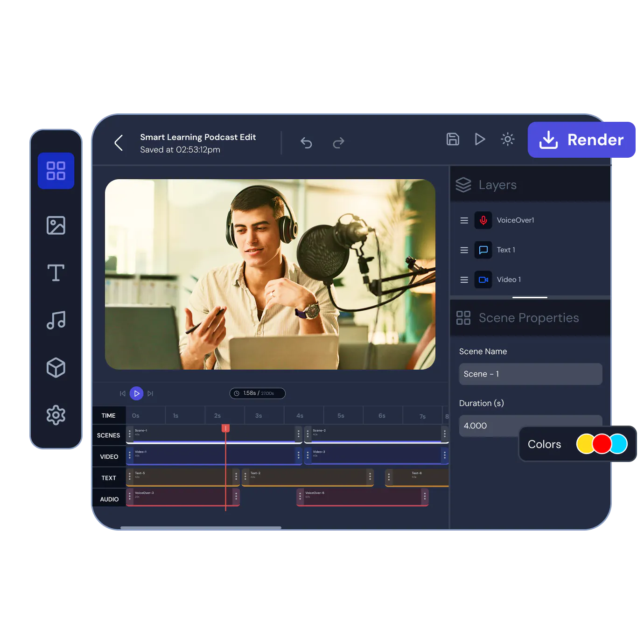This screenshot has width=644, height=644.
Task: Click the Video 1 camera icon
Action: point(483,280)
